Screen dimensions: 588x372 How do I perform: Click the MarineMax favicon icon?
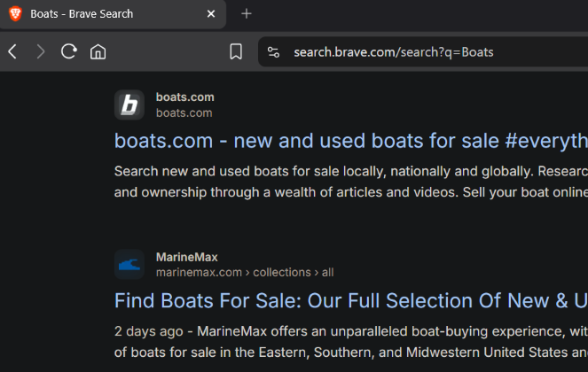point(129,265)
